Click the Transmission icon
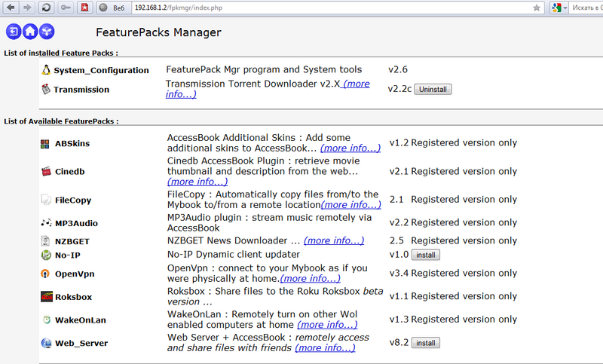The width and height of the screenshot is (603, 364). tap(46, 89)
